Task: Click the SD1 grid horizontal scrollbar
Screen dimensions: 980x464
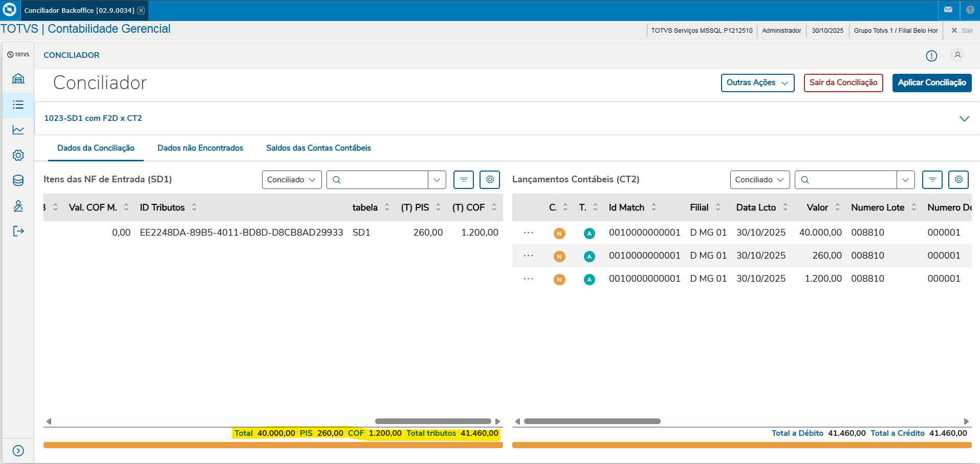Action: [433, 421]
